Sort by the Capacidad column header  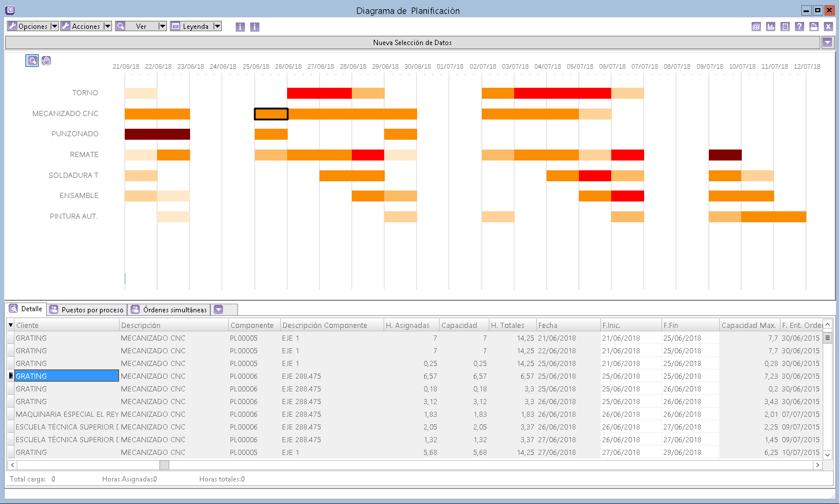pyautogui.click(x=459, y=326)
